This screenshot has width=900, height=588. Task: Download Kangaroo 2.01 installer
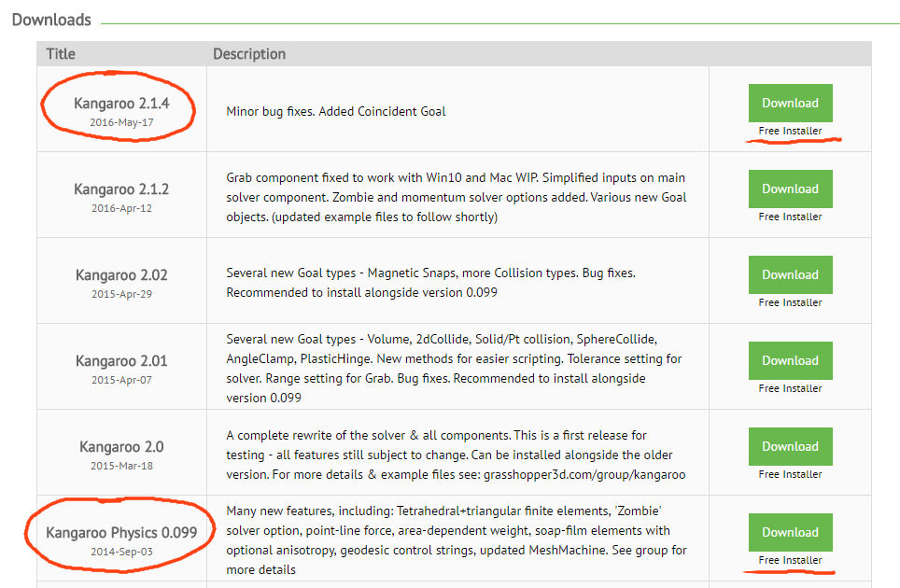click(790, 361)
